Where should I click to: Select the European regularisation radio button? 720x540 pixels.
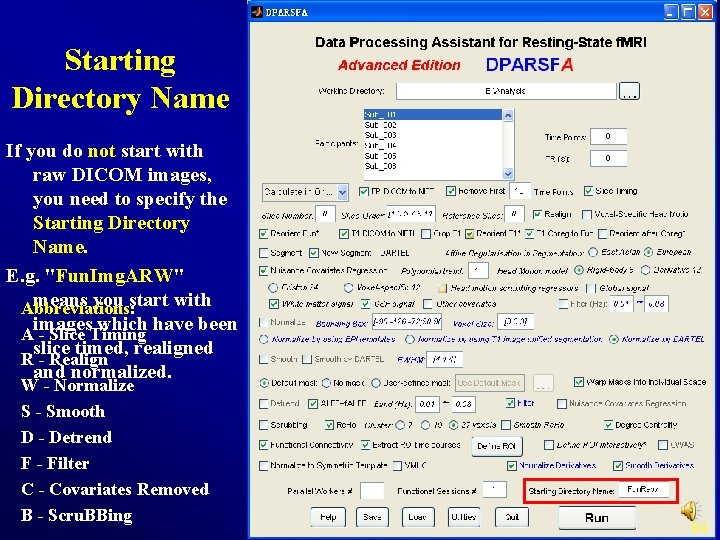pyautogui.click(x=648, y=252)
